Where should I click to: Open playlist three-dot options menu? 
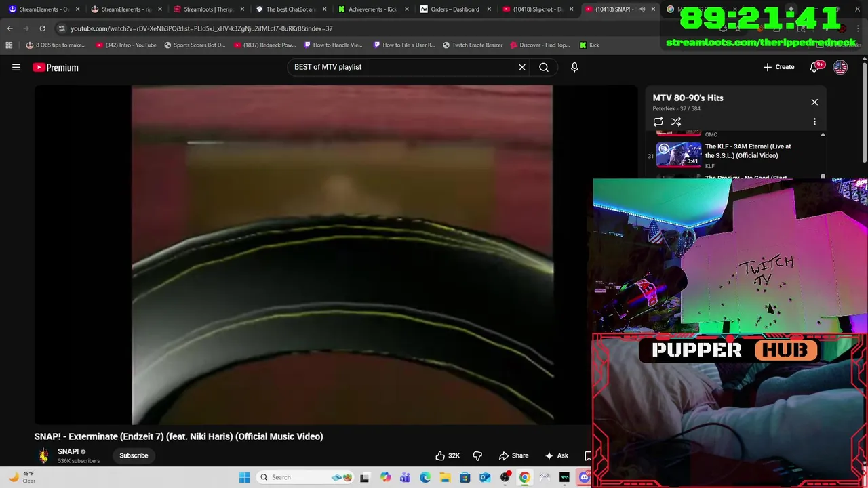click(814, 122)
